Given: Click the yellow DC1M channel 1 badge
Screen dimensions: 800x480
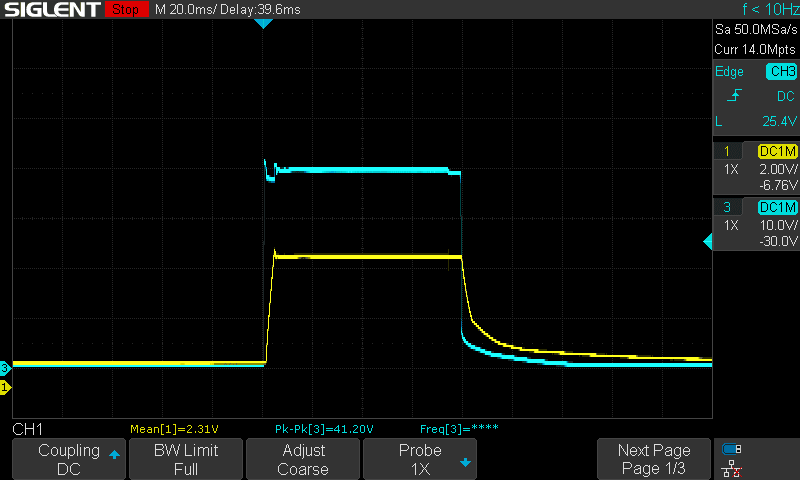Looking at the screenshot, I should point(777,151).
